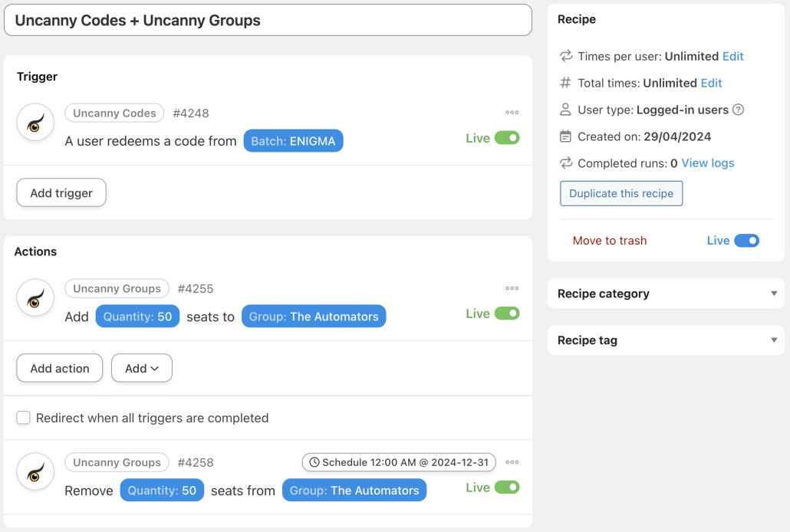Click the person icon beside User type

[x=565, y=110]
